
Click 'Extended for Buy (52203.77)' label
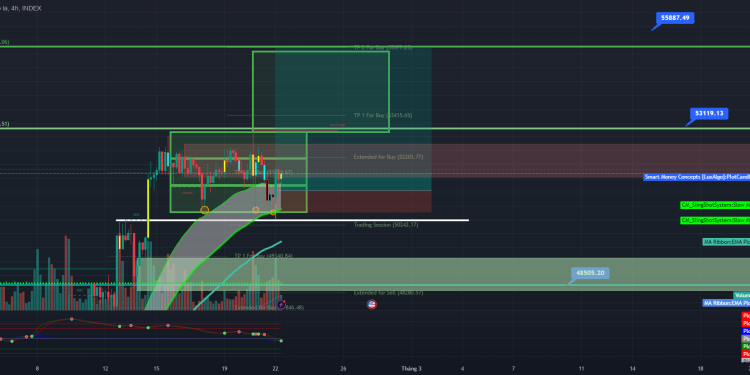click(388, 157)
